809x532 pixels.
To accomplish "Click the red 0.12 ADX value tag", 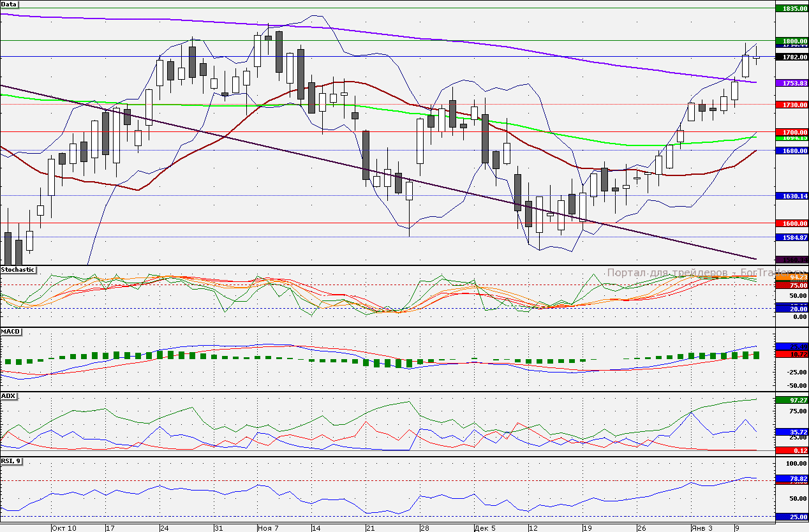I will pos(792,450).
